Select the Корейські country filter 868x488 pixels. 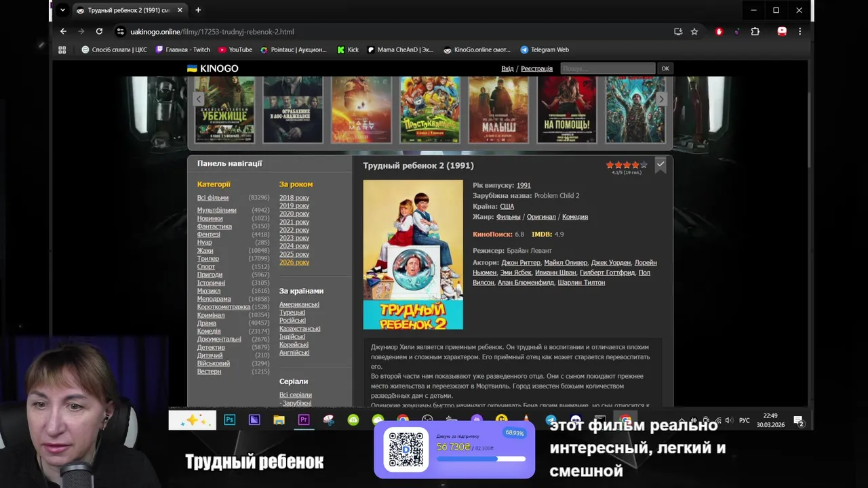(294, 344)
